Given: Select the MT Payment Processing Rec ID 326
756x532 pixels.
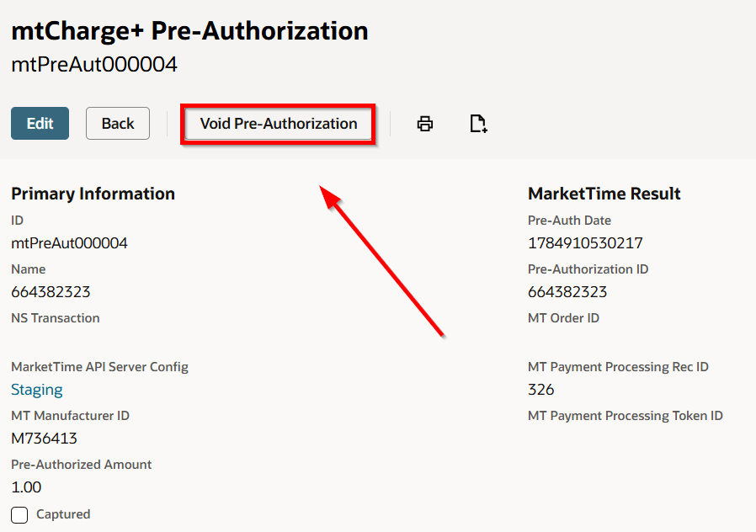Looking at the screenshot, I should coord(541,390).
